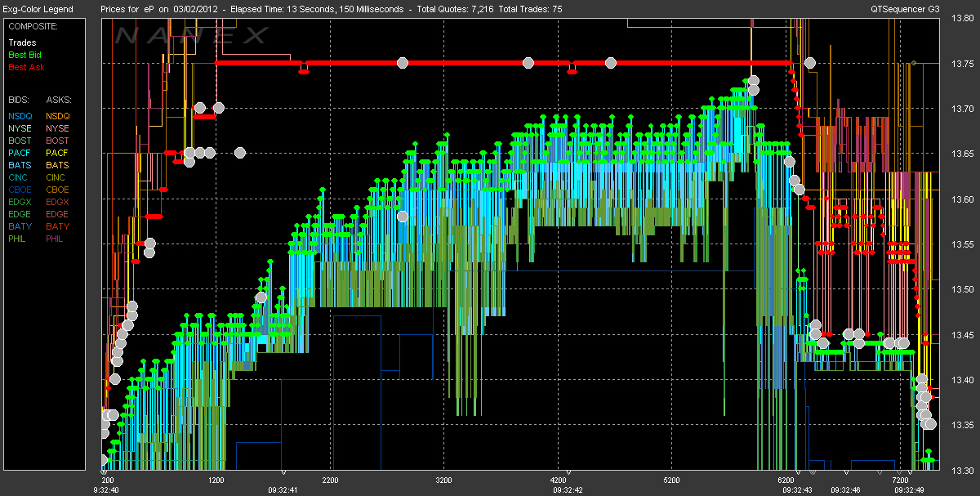The height and width of the screenshot is (496, 980).
Task: Pick BATS in the BIDS legend column
Action: (x=20, y=165)
